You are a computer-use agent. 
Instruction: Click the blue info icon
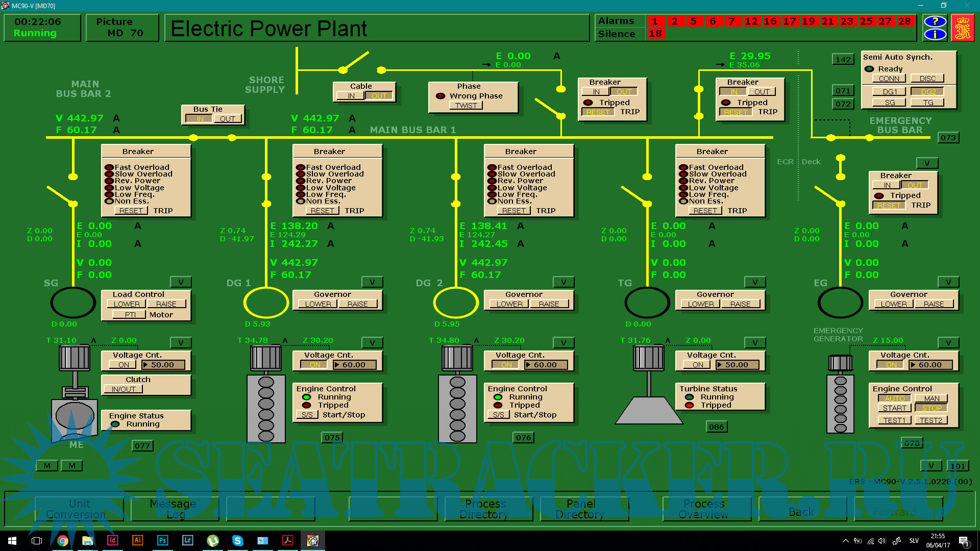[935, 34]
